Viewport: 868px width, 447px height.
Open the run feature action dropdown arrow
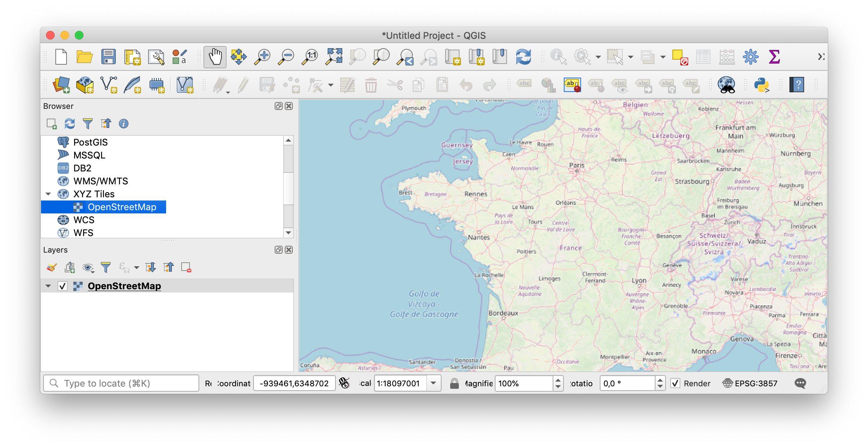pyautogui.click(x=598, y=57)
